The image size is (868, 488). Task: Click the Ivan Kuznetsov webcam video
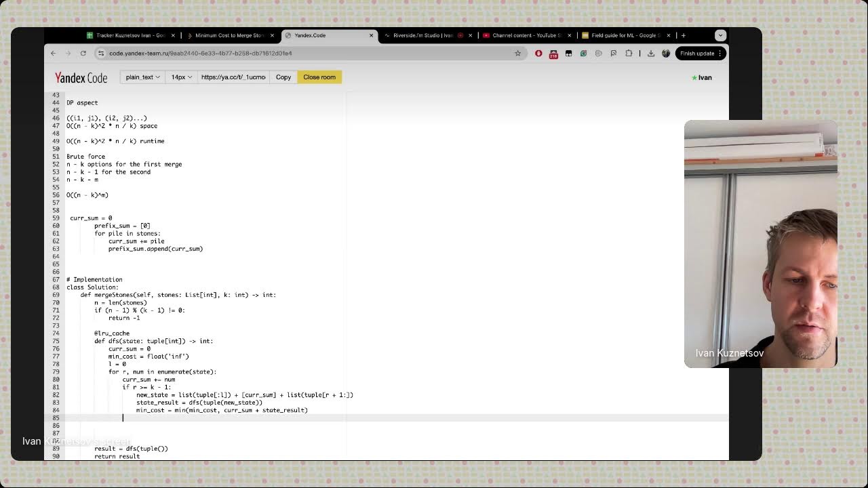[760, 244]
